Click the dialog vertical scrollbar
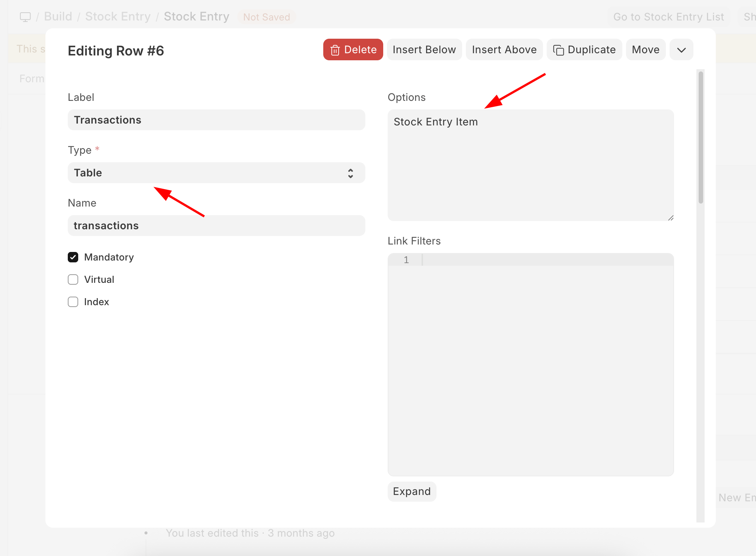756x556 pixels. [x=701, y=138]
